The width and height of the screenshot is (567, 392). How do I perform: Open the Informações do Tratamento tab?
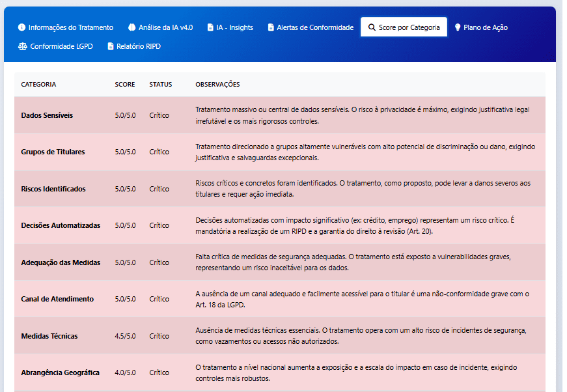pos(71,27)
